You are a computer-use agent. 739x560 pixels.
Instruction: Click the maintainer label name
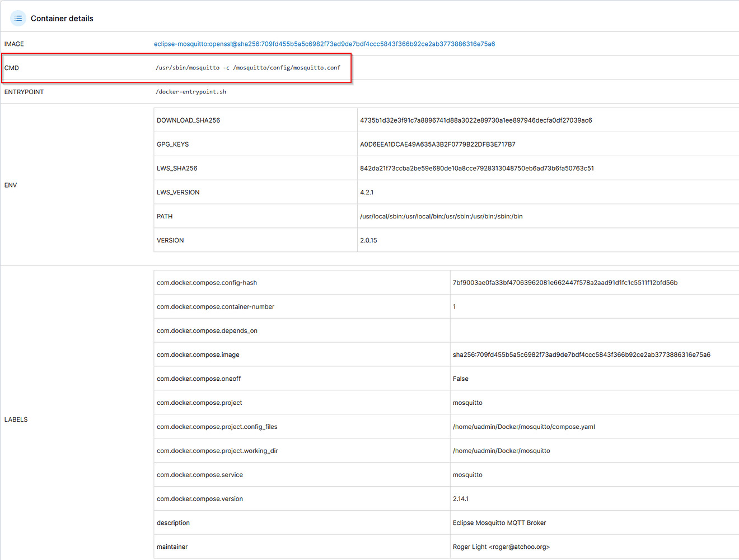point(172,548)
